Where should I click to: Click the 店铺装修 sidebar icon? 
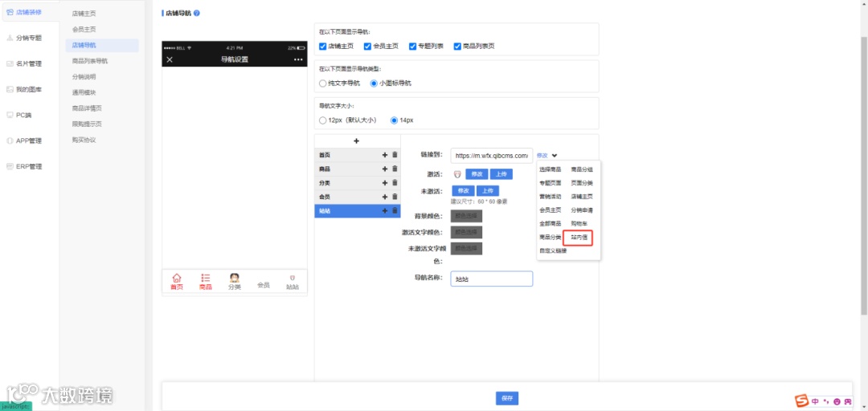[10, 11]
